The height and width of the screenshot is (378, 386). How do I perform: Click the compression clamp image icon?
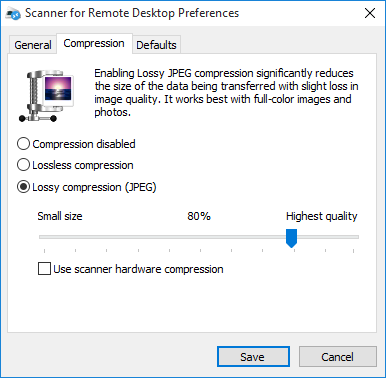(46, 96)
